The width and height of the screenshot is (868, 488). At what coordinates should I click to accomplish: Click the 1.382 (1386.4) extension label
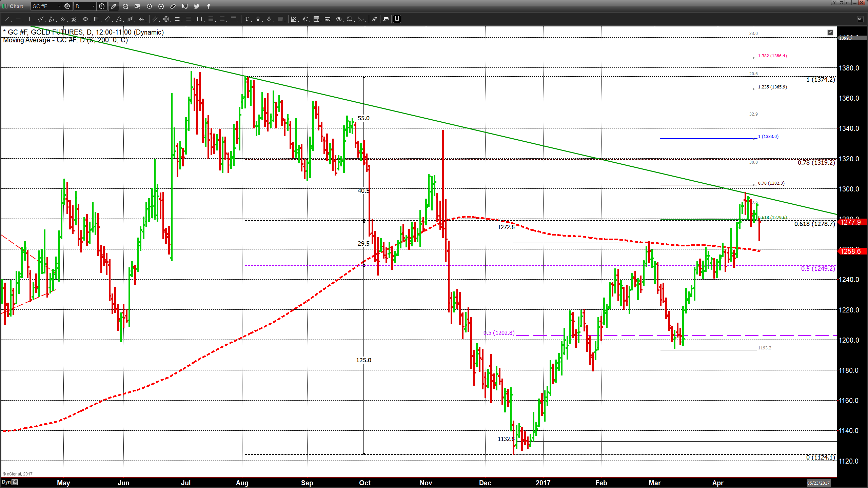772,56
